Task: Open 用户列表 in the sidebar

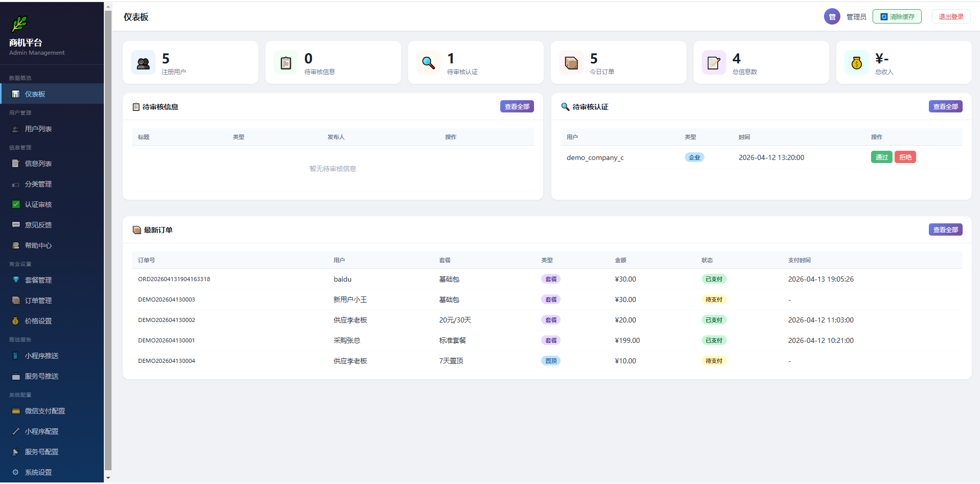Action: tap(38, 129)
